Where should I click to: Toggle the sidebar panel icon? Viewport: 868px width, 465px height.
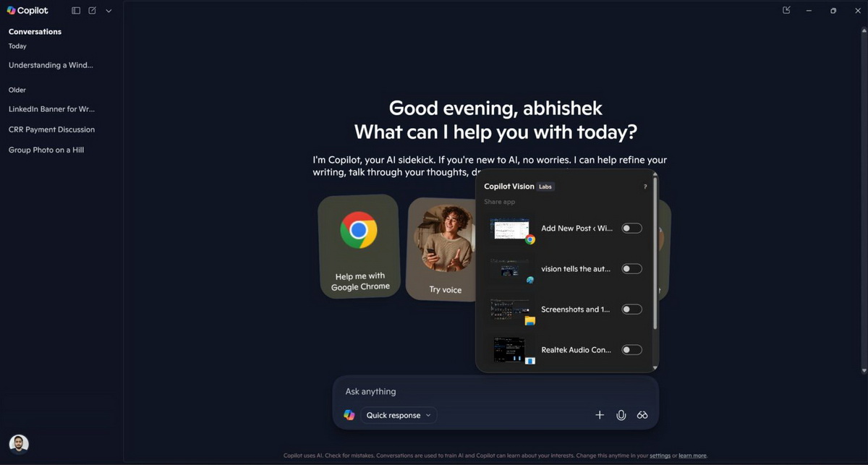[x=76, y=11]
